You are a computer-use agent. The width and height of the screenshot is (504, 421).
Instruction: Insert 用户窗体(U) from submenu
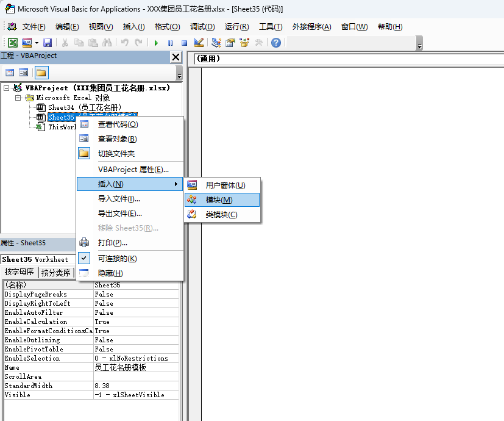coord(222,185)
